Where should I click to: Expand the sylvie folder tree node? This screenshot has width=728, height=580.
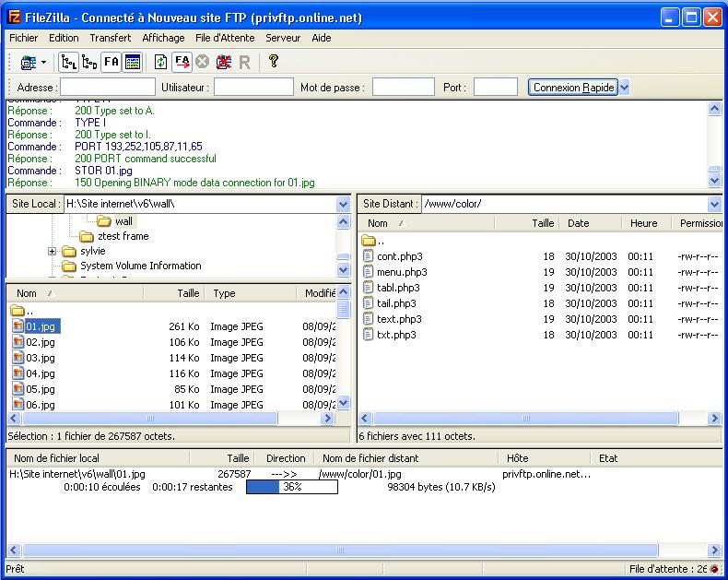(x=52, y=251)
